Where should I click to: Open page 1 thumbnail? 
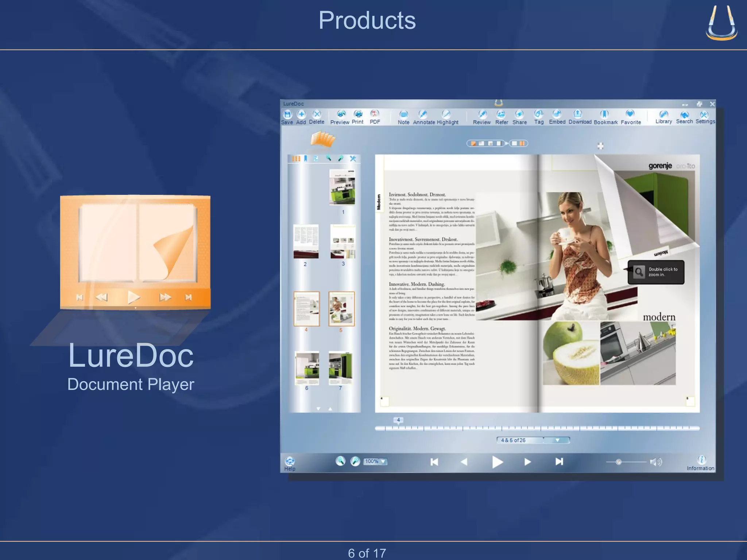pos(342,187)
